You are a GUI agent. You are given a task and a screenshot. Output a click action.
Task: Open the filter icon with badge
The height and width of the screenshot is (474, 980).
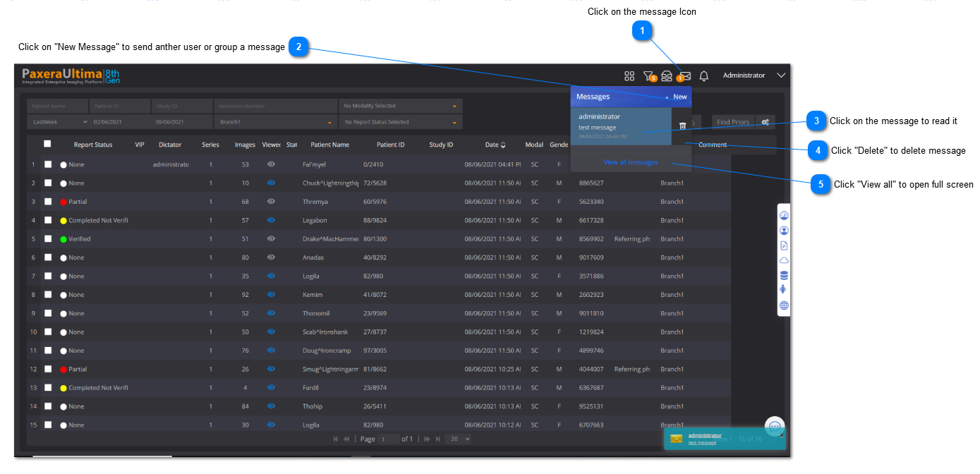(648, 76)
